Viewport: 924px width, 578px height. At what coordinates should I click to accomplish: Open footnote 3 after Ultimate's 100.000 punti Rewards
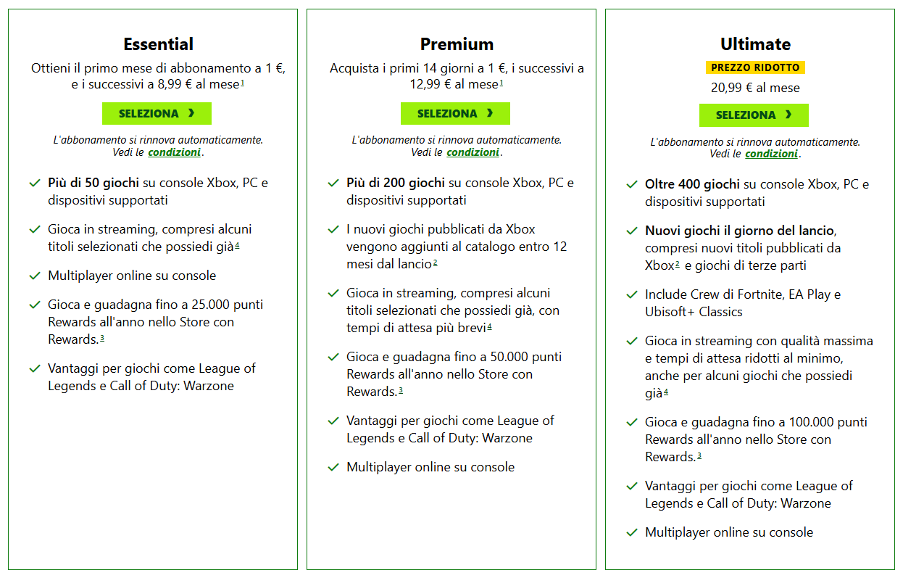pos(699,455)
